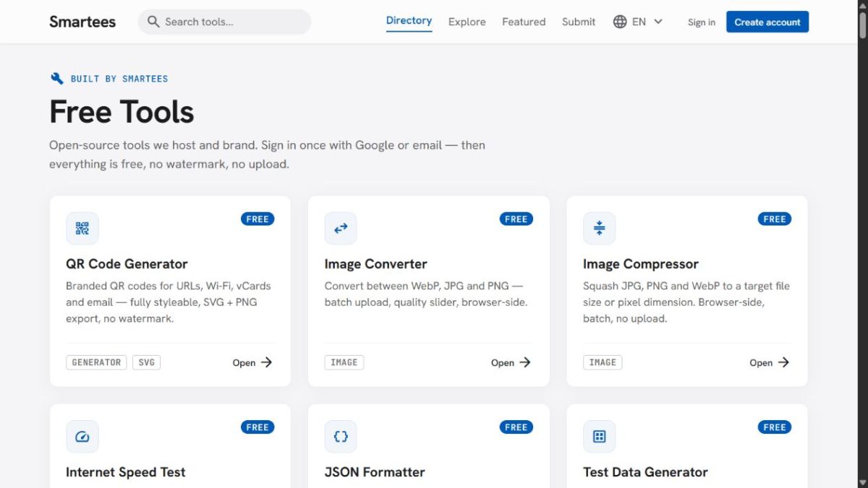Click the Image Compressor compress icon
This screenshot has width=868, height=488.
click(599, 228)
